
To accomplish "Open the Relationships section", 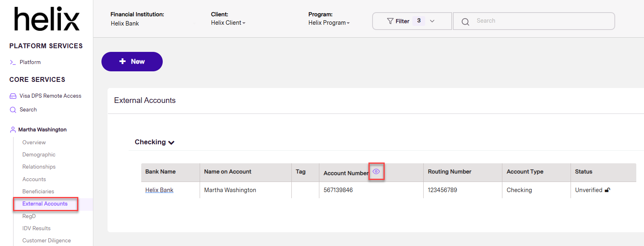I will tap(39, 167).
